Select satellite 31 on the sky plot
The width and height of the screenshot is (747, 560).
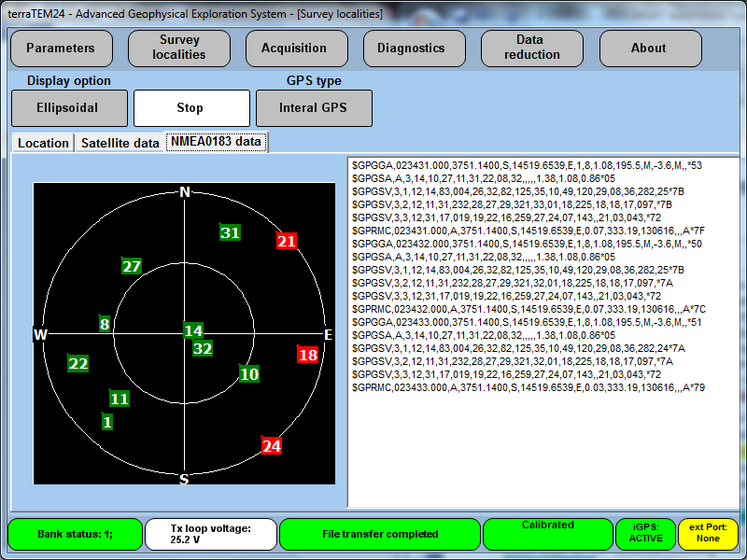[230, 232]
